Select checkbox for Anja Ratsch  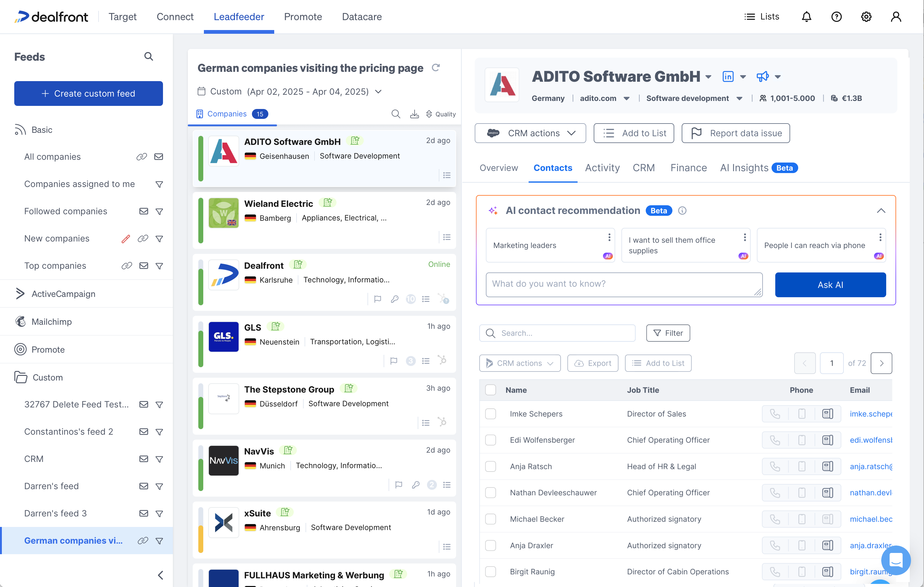491,466
